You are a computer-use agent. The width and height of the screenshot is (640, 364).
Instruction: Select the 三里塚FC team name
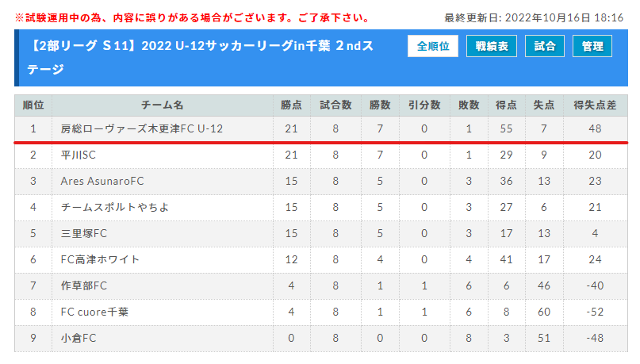84,233
